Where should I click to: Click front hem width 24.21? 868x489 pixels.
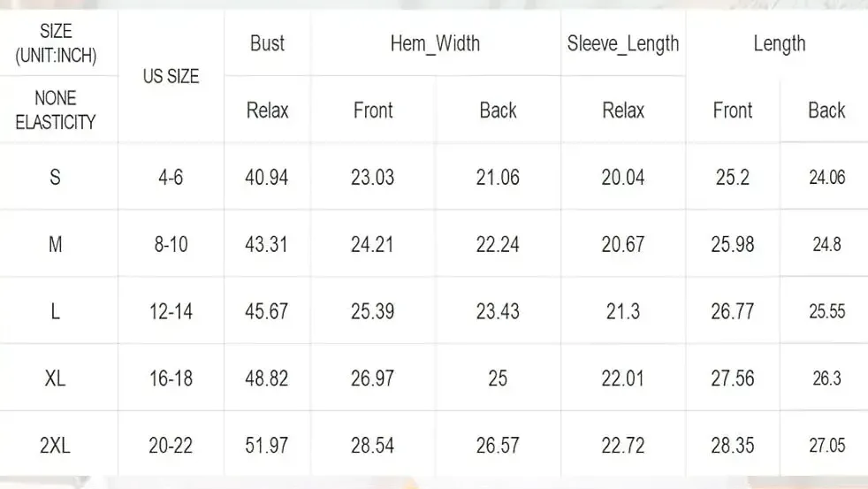(372, 244)
